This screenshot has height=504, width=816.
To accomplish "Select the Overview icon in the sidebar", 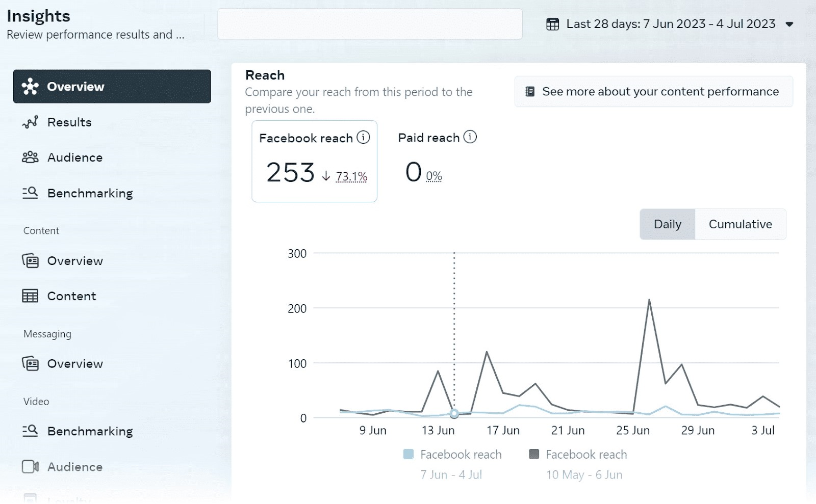I will coord(31,86).
